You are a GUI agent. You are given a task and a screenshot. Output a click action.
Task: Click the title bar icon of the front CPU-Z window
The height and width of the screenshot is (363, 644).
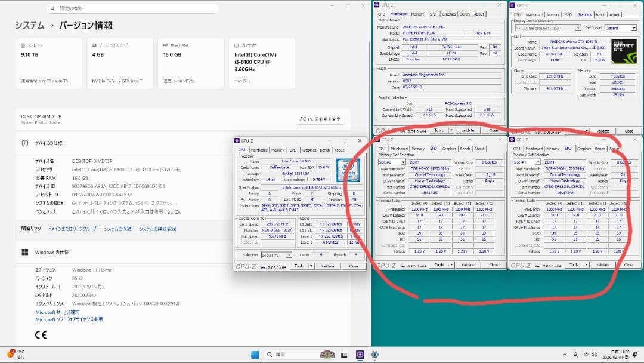[237, 140]
